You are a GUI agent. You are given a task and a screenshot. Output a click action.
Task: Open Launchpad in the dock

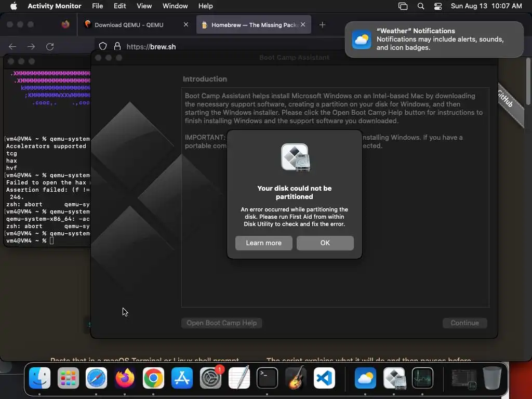click(68, 378)
